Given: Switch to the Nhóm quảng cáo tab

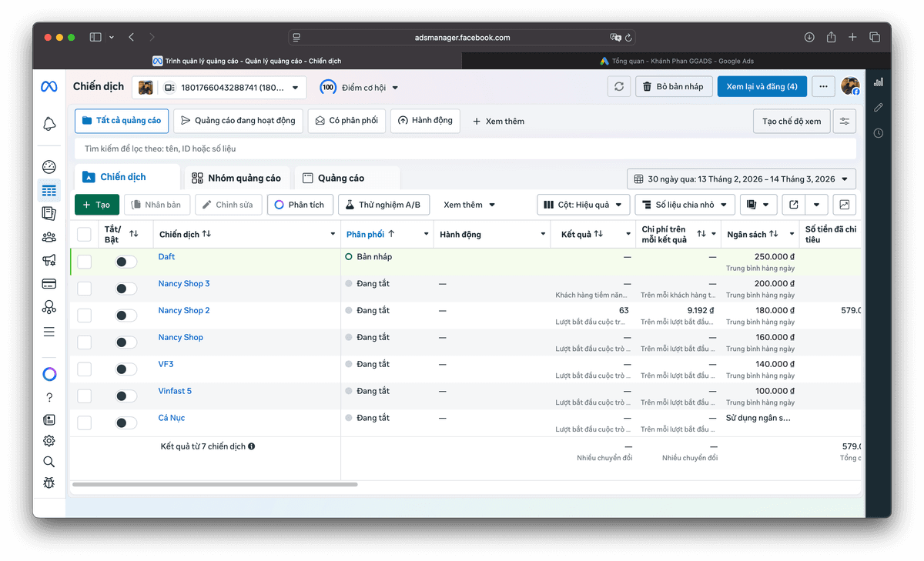Looking at the screenshot, I should pyautogui.click(x=237, y=179).
